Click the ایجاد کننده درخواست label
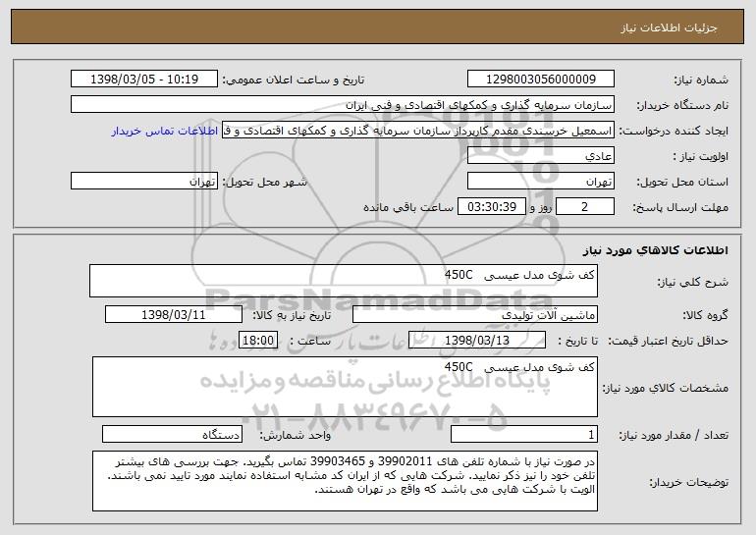The width and height of the screenshot is (756, 535). coord(674,131)
